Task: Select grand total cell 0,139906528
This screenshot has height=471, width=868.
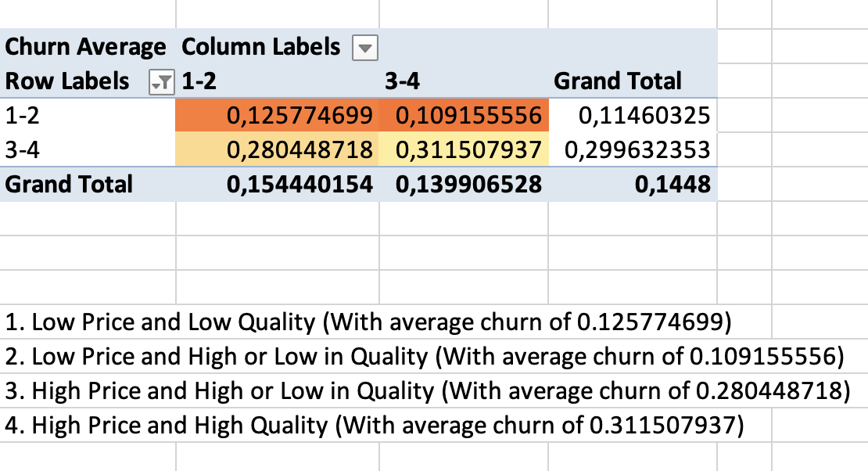Action: point(464,184)
